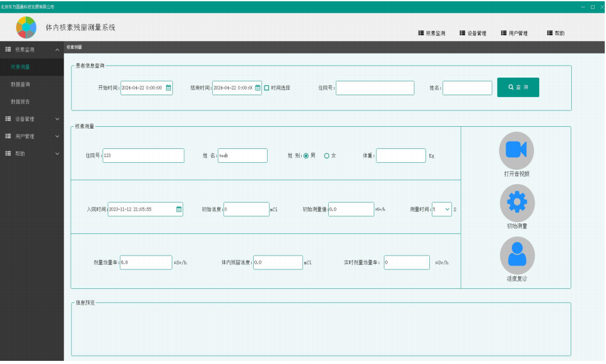Open calendar picker for 结束时间
606x364 pixels.
[x=258, y=88]
